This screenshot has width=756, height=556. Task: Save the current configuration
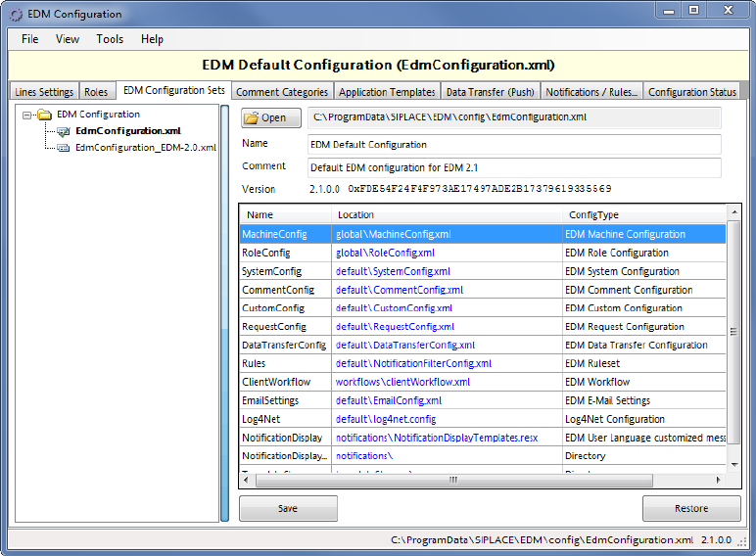pos(288,508)
